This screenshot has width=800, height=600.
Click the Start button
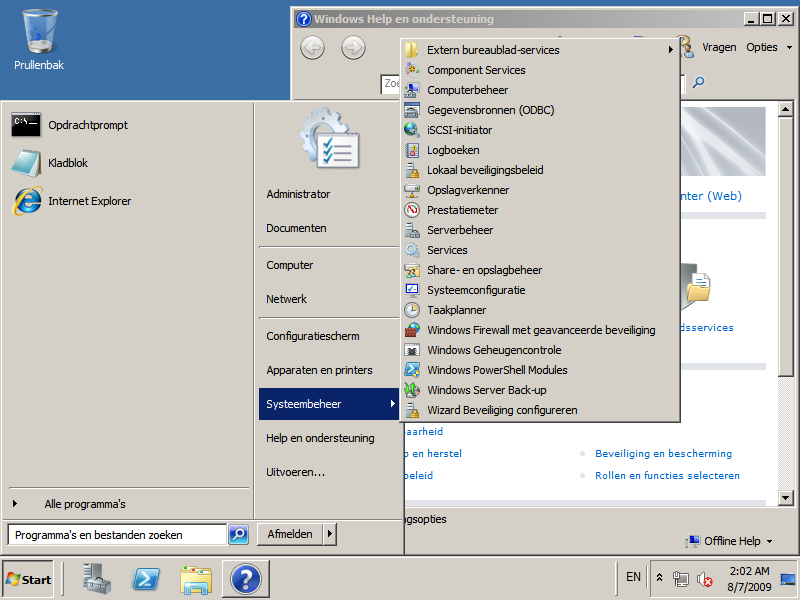click(x=28, y=580)
